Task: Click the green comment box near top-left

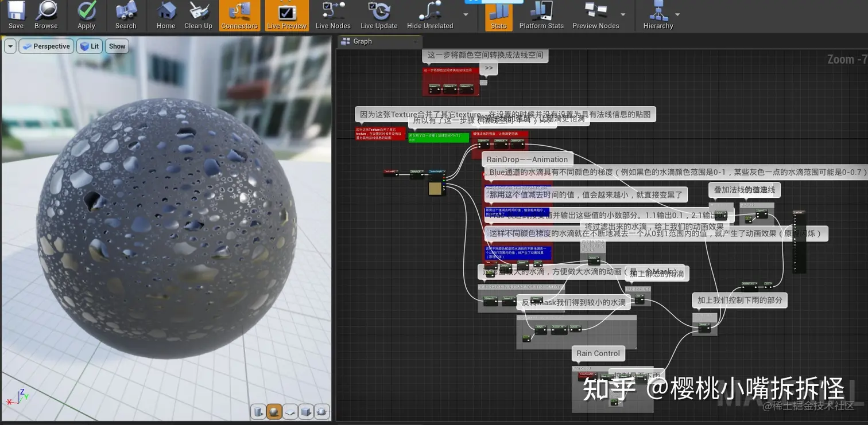Action: 438,137
